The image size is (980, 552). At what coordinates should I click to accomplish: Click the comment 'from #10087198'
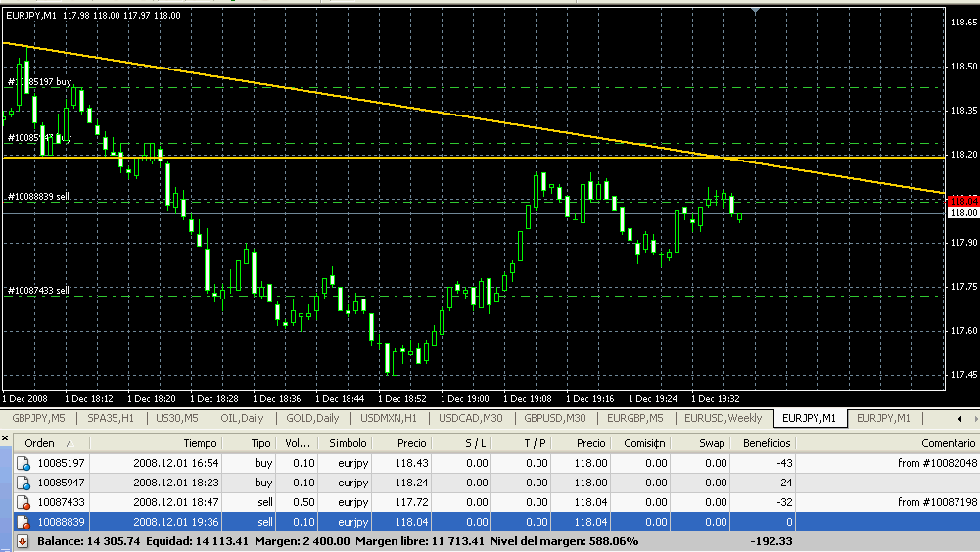937,502
